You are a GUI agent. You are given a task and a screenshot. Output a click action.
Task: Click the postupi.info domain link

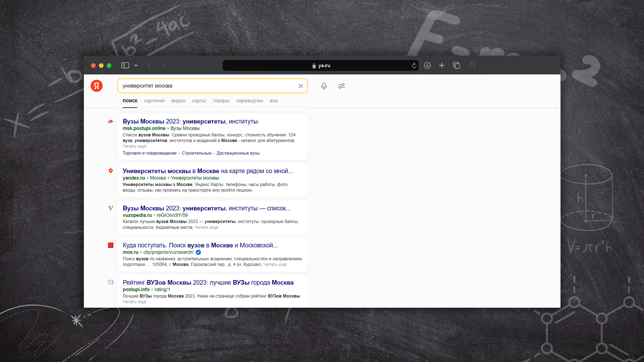click(x=136, y=290)
